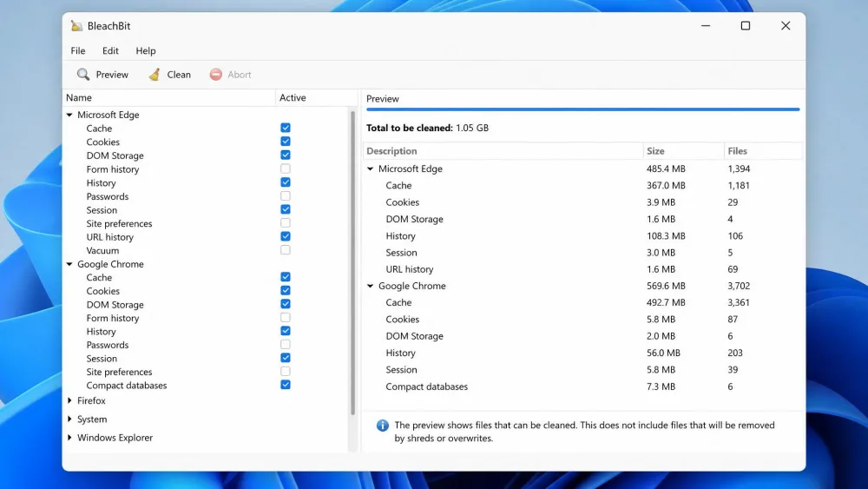Click the cleaner list vertical scrollbar
The image size is (868, 489).
(x=352, y=262)
